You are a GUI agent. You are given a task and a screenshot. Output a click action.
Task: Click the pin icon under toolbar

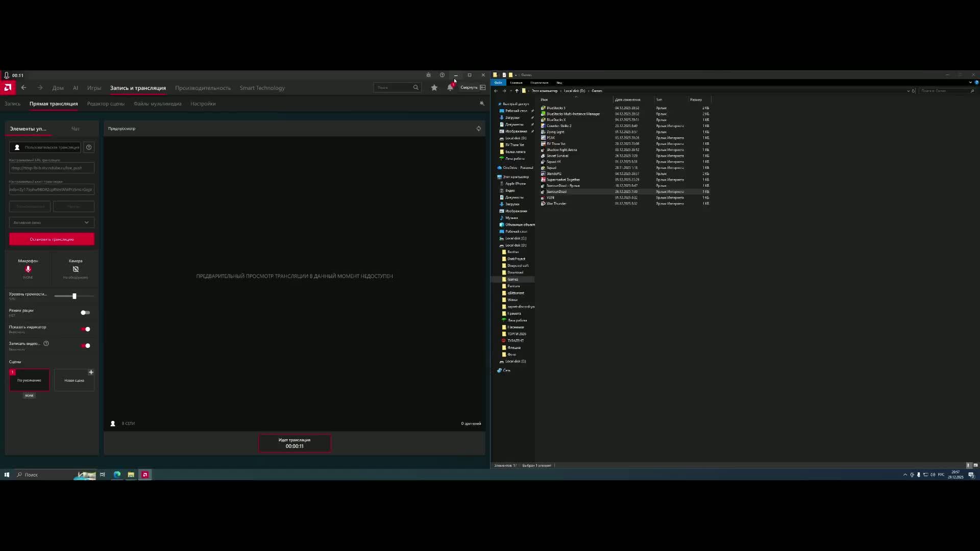[482, 104]
